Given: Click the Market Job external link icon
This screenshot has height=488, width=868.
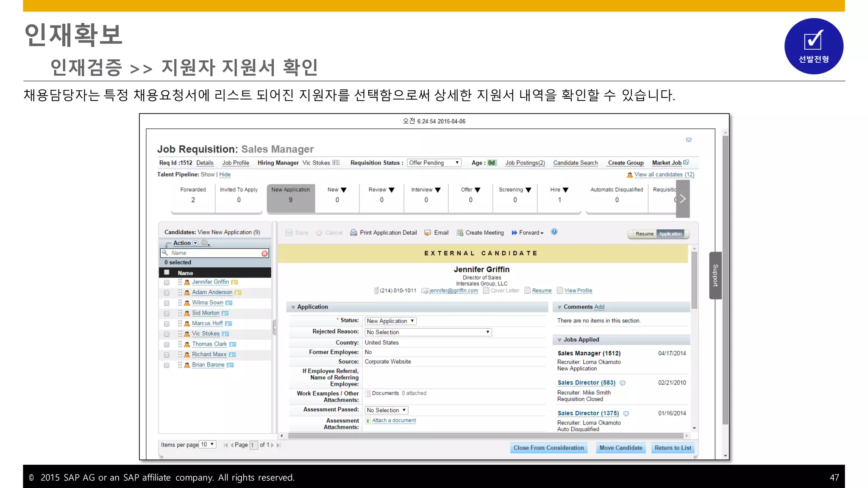Looking at the screenshot, I should 686,162.
